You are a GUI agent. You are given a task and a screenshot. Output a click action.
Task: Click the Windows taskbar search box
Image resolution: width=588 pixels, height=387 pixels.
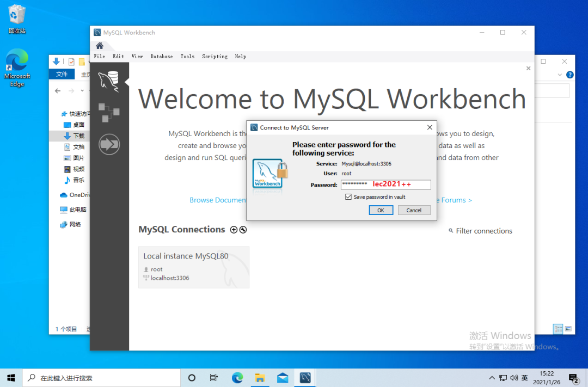tap(102, 378)
